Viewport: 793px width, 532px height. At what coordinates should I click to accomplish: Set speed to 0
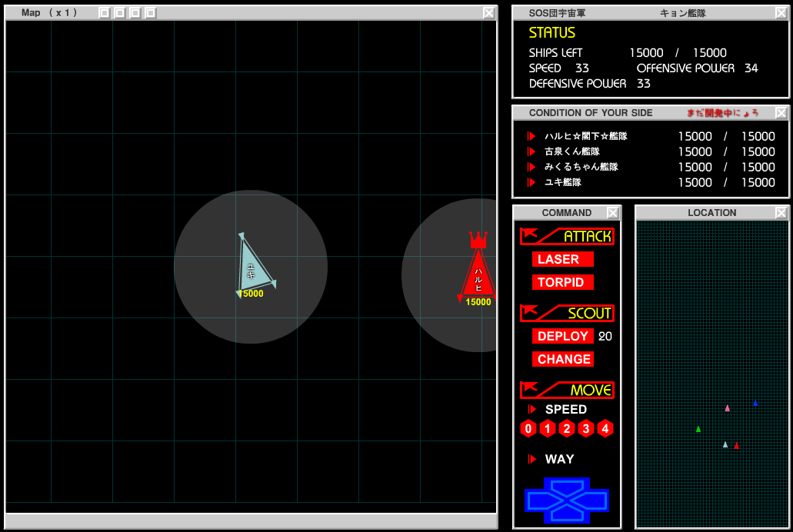(528, 429)
